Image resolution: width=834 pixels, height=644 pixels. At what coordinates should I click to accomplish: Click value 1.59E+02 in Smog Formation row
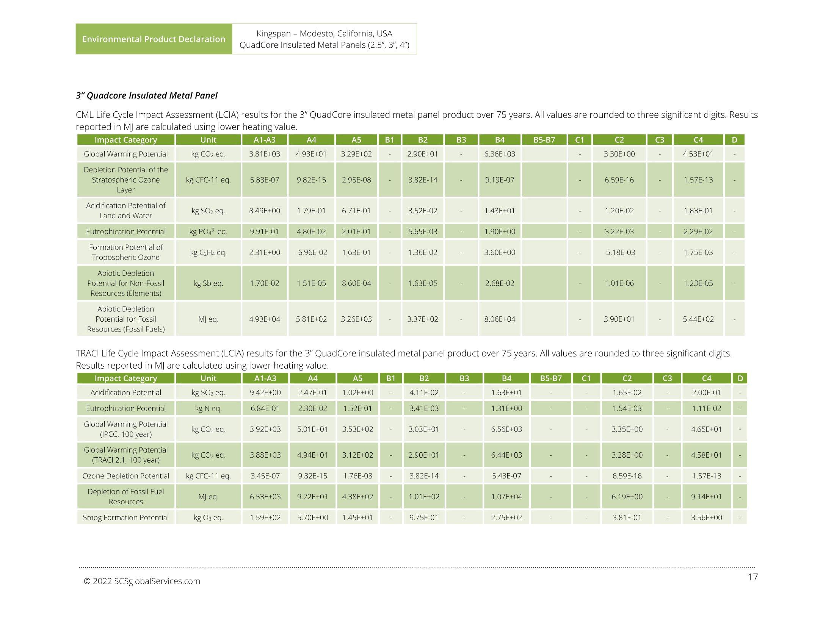pos(265,517)
